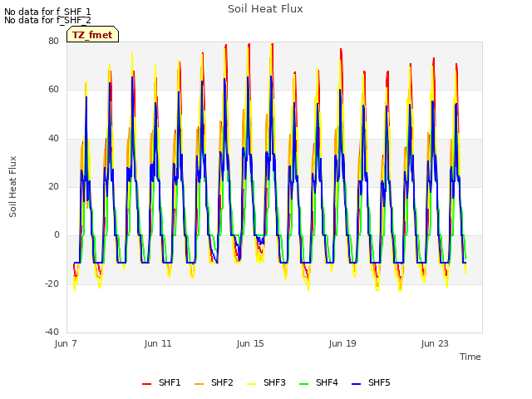Click the TZ_fmet annotation label
Image resolution: width=532 pixels, height=399 pixels.
pyautogui.click(x=92, y=35)
